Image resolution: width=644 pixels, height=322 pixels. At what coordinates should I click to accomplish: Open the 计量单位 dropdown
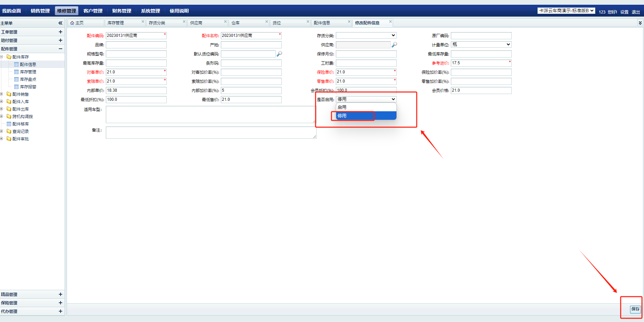[481, 45]
